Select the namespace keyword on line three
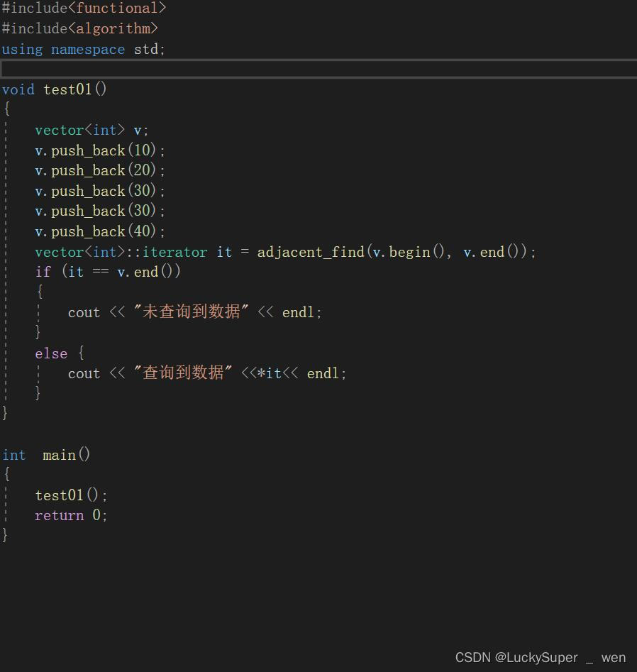Viewport: 637px width, 672px height. point(87,49)
